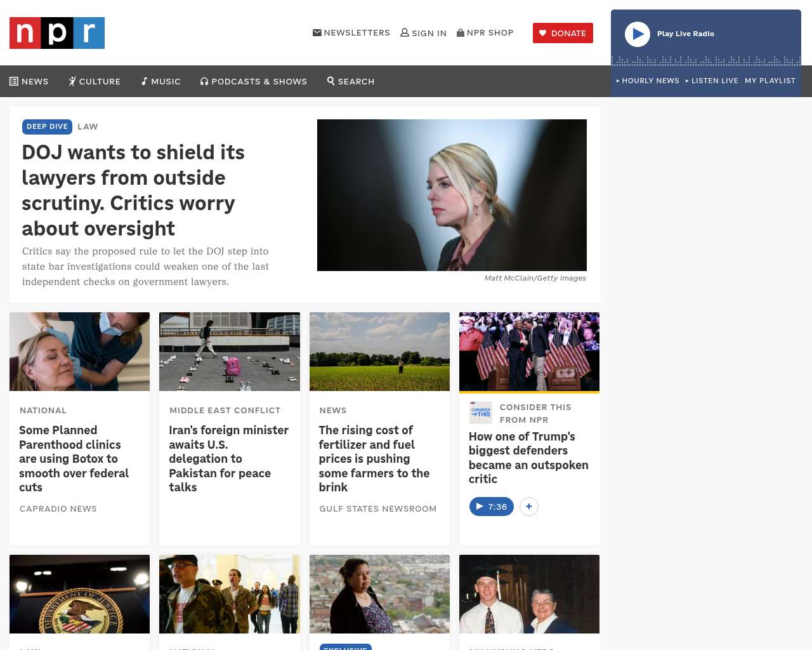Open the Iran's foreign minister article
Screen dimensions: 812x650
click(x=228, y=458)
